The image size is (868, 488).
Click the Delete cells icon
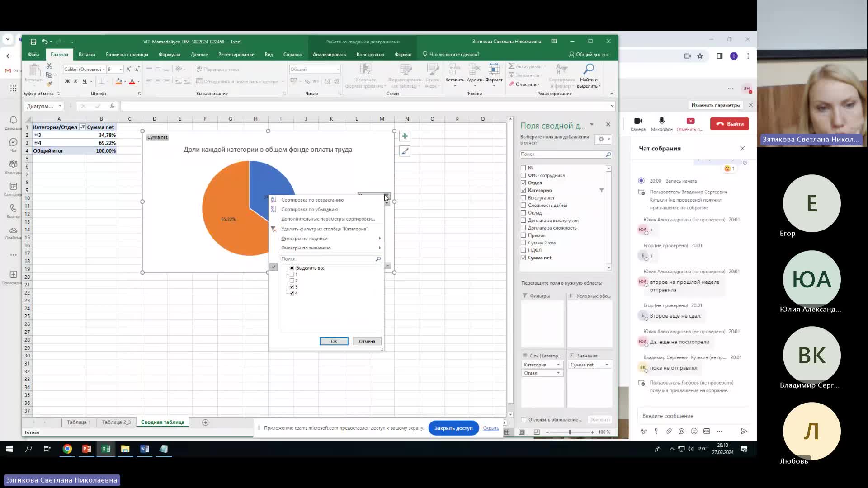click(x=475, y=70)
